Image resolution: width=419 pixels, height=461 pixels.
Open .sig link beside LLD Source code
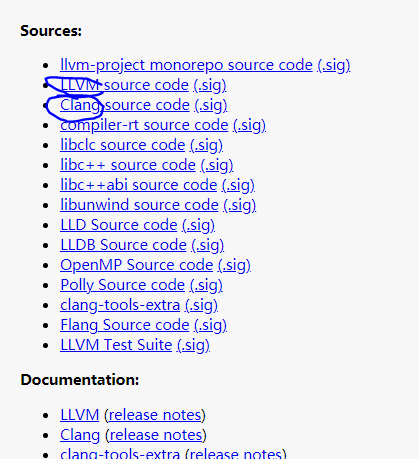[x=198, y=225]
